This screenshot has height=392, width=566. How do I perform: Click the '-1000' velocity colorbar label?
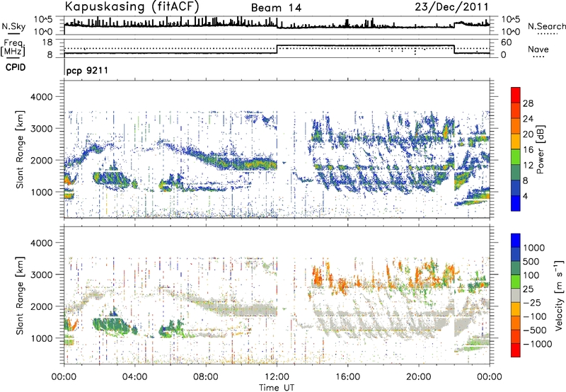(x=537, y=344)
